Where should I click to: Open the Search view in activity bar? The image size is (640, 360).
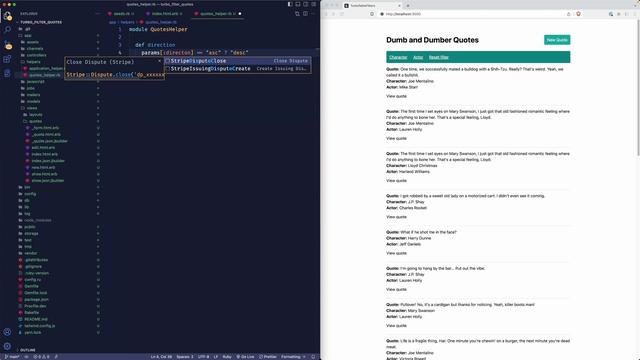pyautogui.click(x=7, y=29)
